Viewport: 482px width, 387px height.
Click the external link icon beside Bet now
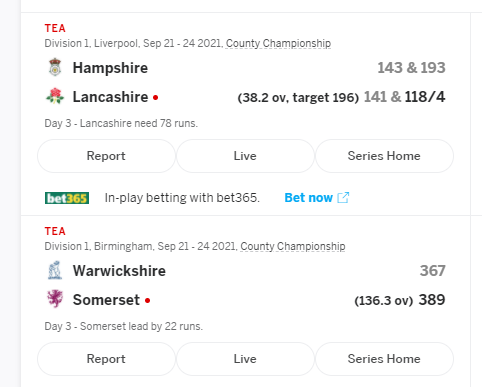pos(343,198)
